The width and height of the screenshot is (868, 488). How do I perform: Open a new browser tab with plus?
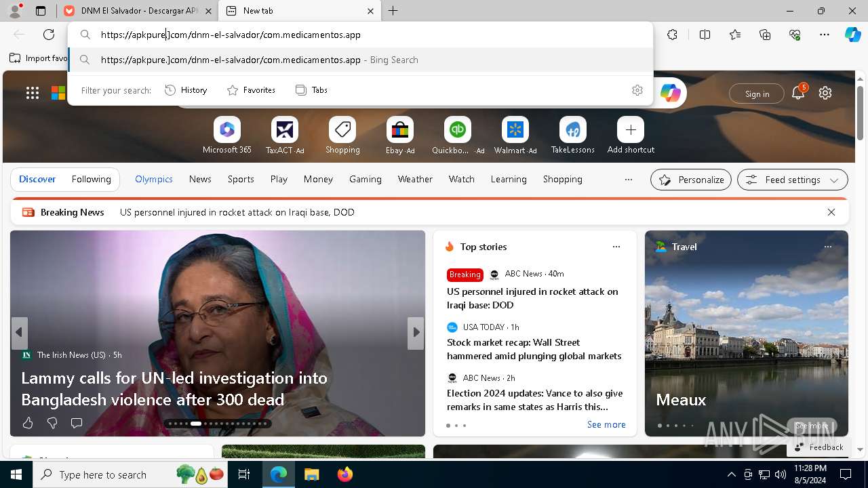click(393, 11)
